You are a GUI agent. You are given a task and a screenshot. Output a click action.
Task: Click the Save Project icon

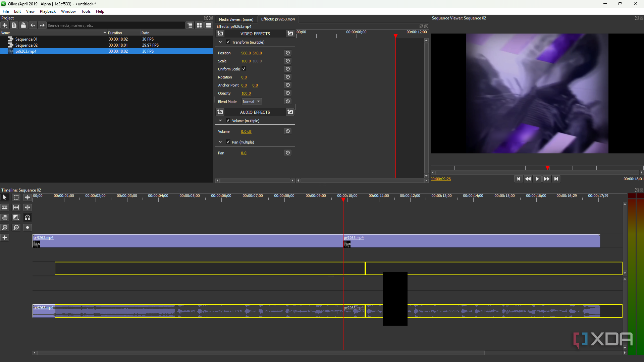coord(23,25)
